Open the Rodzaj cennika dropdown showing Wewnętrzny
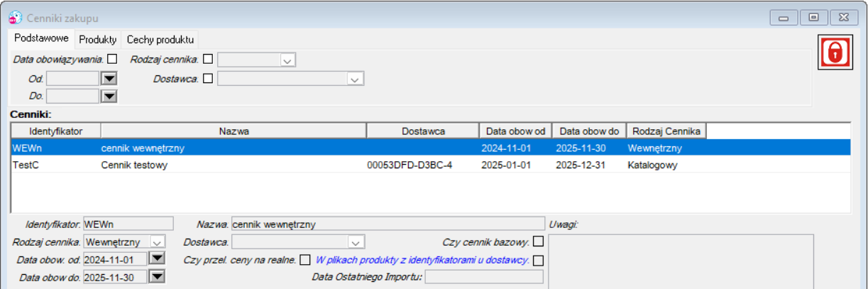Viewport: 868px width, 289px height. coord(158,242)
